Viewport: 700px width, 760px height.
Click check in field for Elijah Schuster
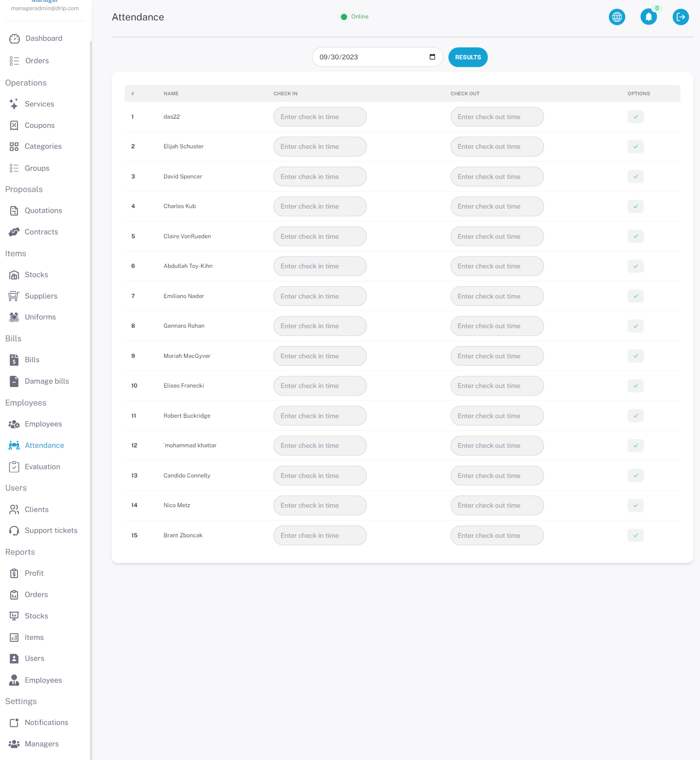[320, 147]
